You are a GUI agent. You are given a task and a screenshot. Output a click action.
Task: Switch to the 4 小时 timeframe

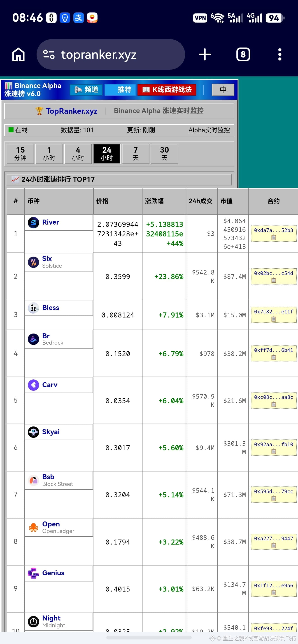[x=78, y=154]
